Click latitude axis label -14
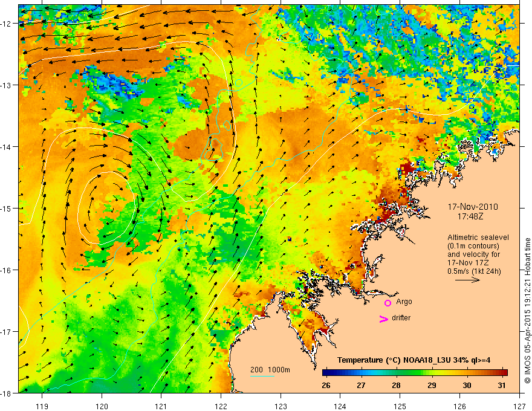Image resolution: width=532 pixels, height=411 pixels. tap(7, 147)
